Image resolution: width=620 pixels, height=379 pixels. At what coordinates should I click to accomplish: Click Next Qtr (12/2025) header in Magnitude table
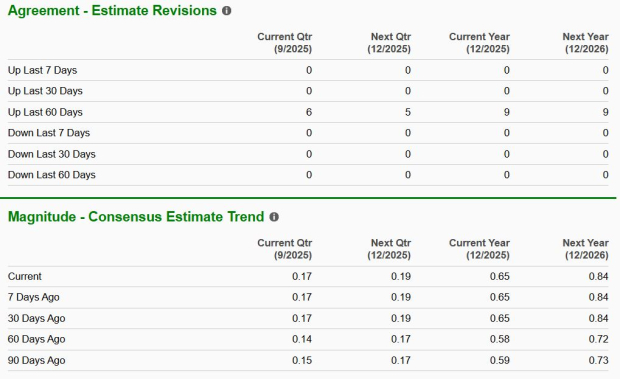389,249
